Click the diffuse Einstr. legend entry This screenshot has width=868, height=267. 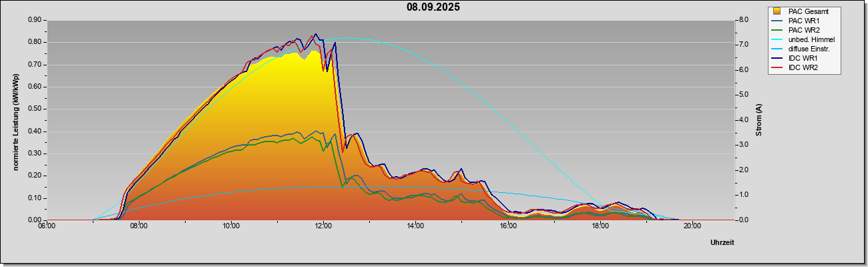coord(803,49)
